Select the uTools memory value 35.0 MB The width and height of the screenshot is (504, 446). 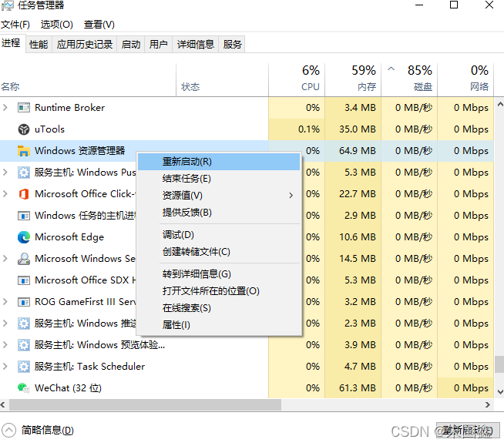[358, 129]
